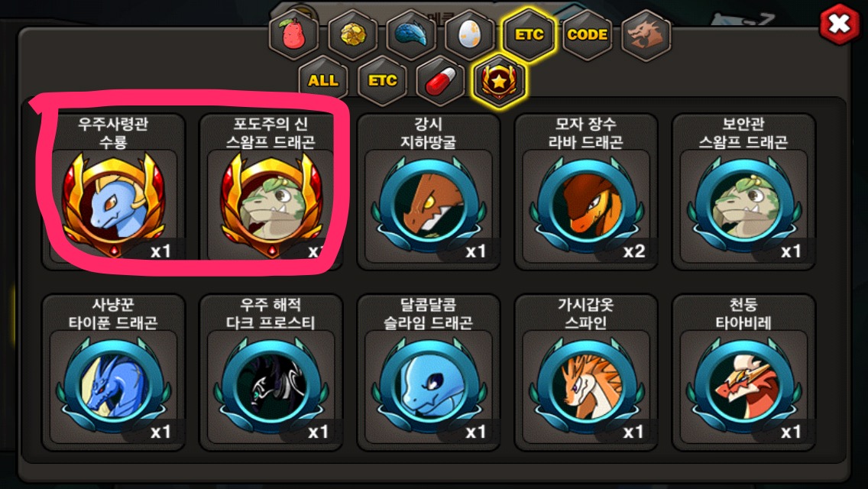
Task: Select the red capsule pill filter
Action: 441,81
